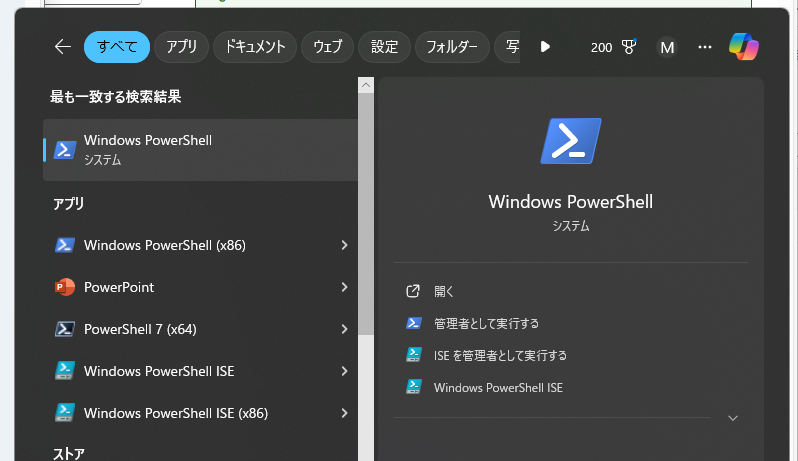Click the scroll up arrow of results list
Image resolution: width=798 pixels, height=461 pixels.
coord(366,85)
